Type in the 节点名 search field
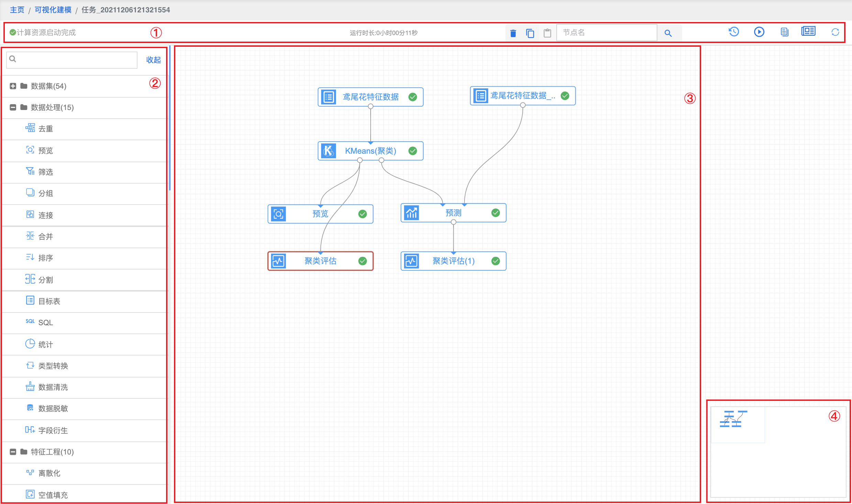 [607, 33]
